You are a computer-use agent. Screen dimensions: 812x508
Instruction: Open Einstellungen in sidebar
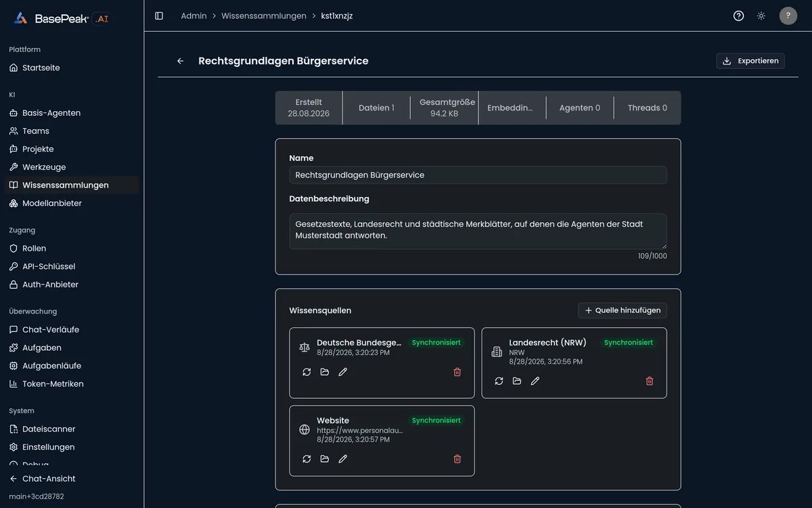(x=72, y=447)
